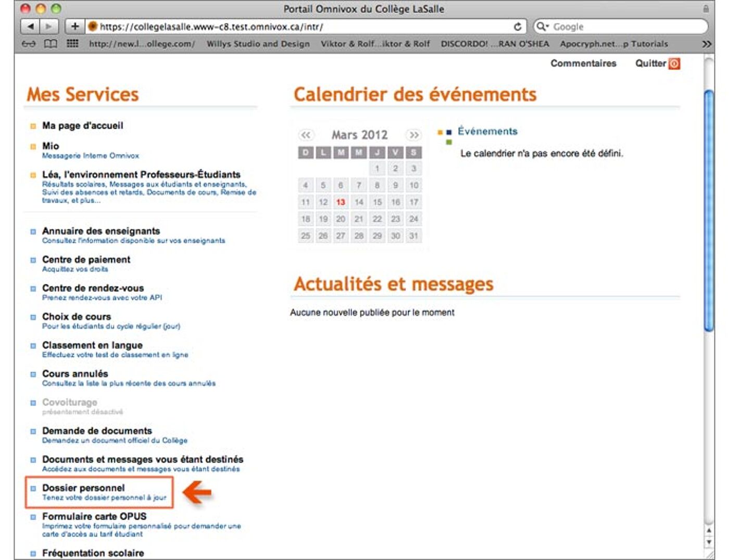Click the blue bullet beside Cours annulés
The image size is (729, 560).
click(x=33, y=374)
